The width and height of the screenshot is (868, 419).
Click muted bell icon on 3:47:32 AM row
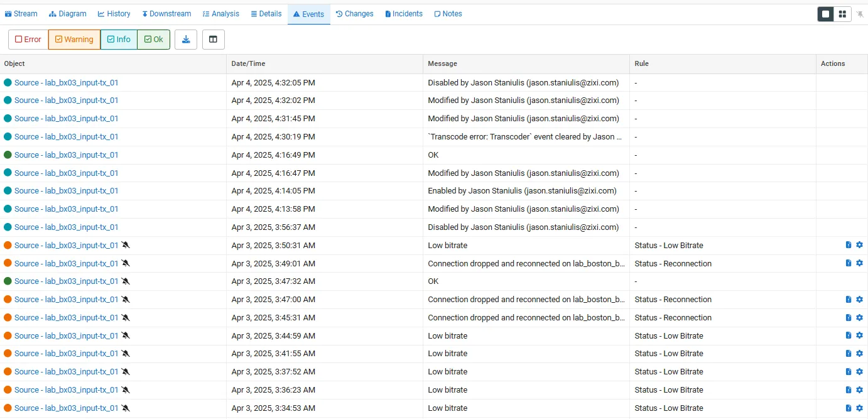(x=126, y=281)
